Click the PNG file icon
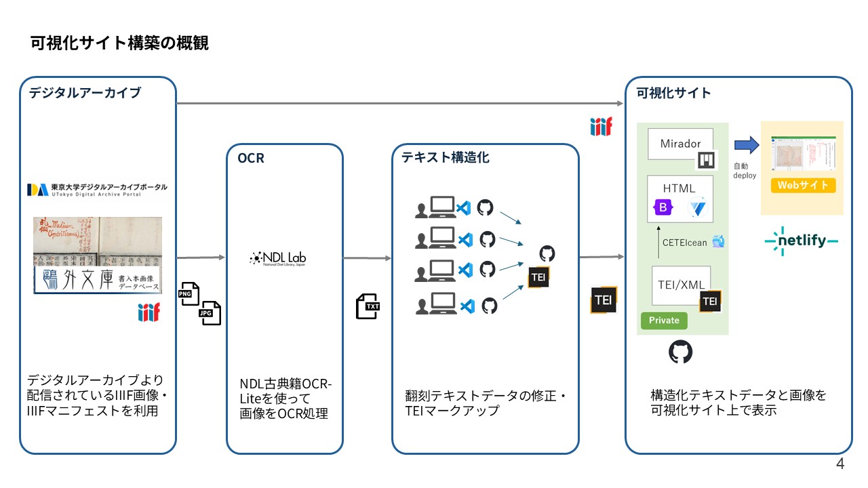Viewport: 868px width, 488px height. 188,293
